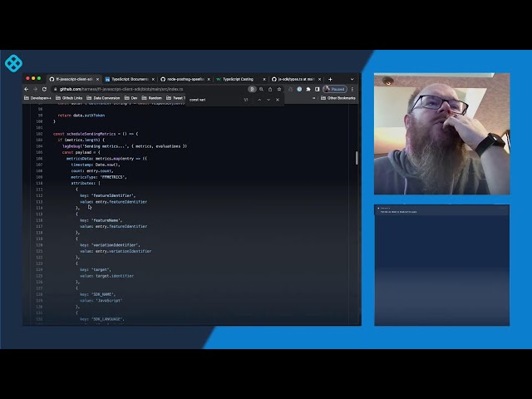Close the node-posthog tab

point(209,79)
